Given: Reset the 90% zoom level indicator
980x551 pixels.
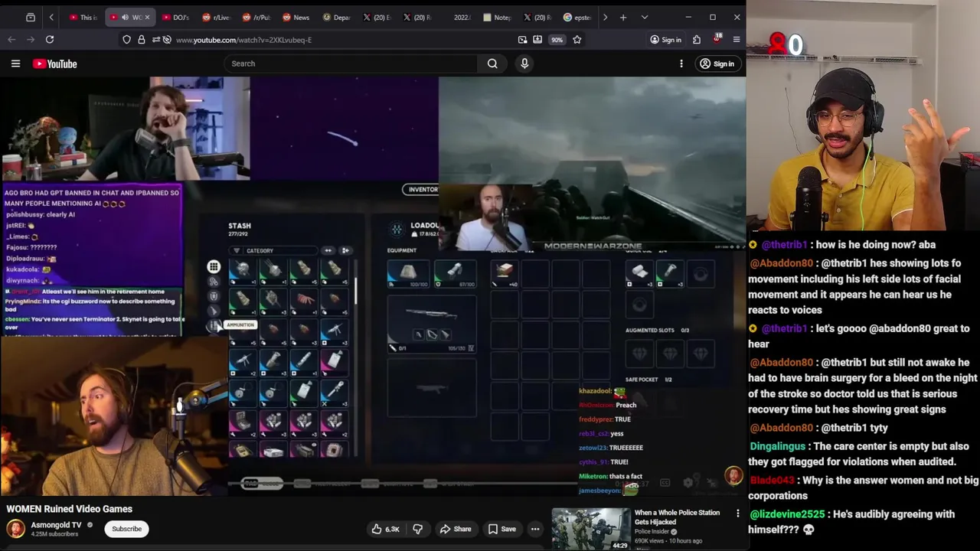Looking at the screenshot, I should pos(557,40).
